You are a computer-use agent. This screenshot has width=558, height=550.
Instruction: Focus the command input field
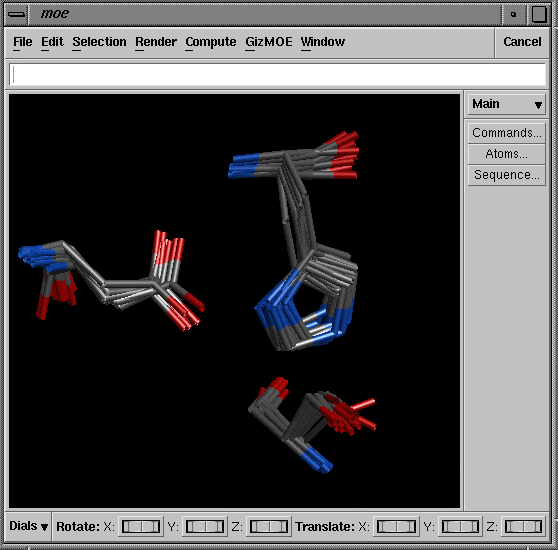(x=278, y=75)
